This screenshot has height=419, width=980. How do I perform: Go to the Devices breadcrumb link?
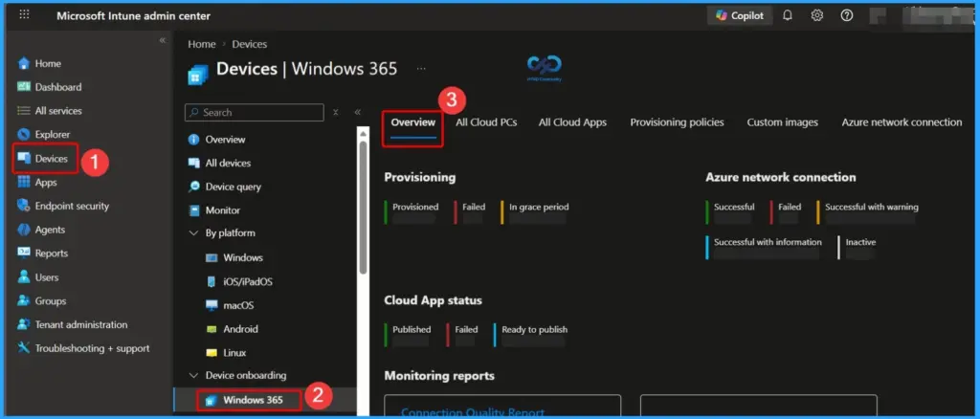point(250,44)
